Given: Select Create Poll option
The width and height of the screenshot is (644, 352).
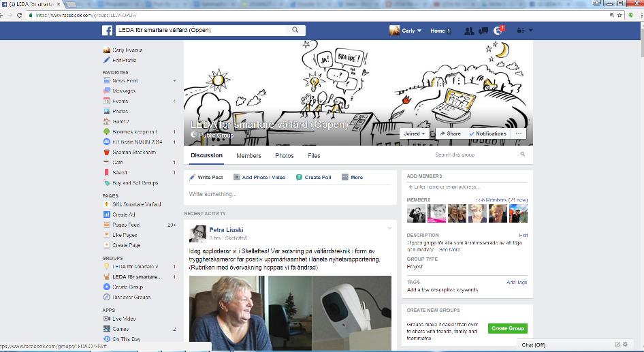Looking at the screenshot, I should [x=313, y=178].
